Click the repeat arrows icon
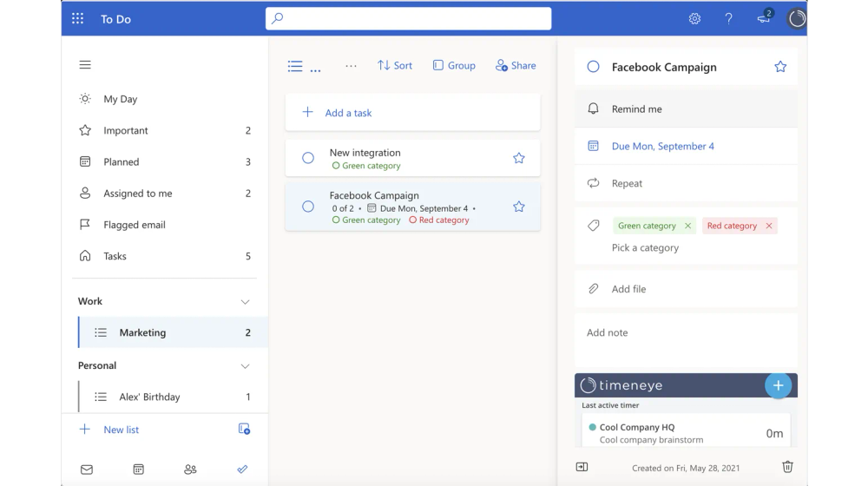 (x=593, y=183)
